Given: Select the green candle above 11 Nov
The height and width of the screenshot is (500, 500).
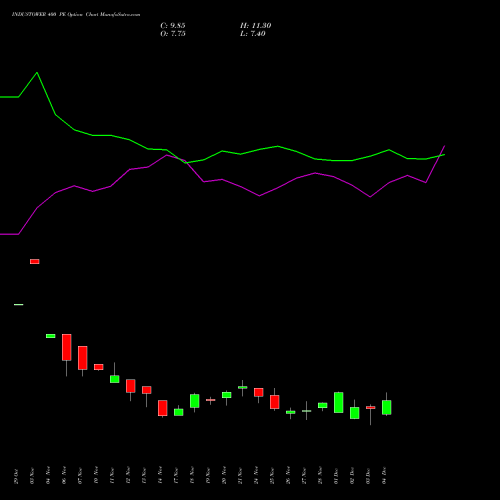Looking at the screenshot, I should (115, 379).
